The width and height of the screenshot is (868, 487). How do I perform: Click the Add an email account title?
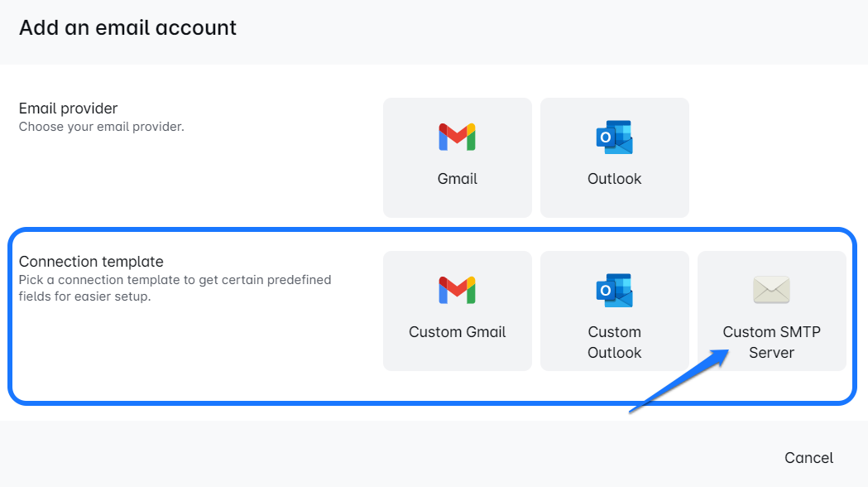pyautogui.click(x=127, y=27)
